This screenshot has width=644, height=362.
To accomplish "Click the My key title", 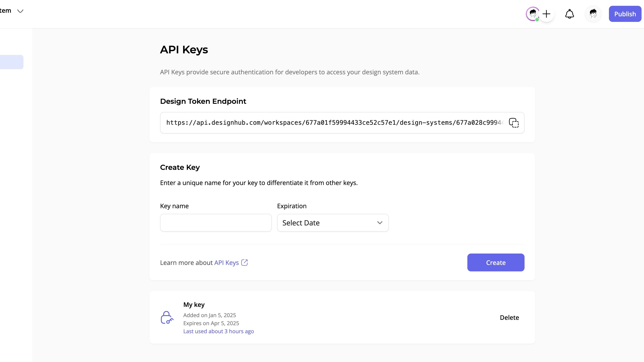I will click(194, 305).
